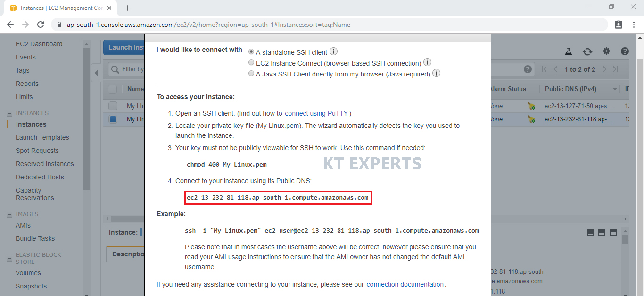The image size is (644, 296).
Task: Open the Chrome menu three-dots icon
Action: (634, 25)
